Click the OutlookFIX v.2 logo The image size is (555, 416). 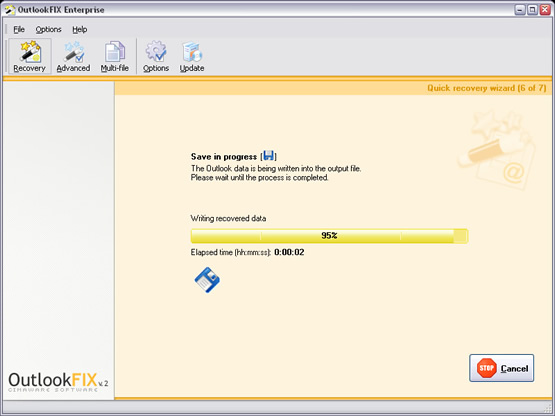click(x=58, y=382)
